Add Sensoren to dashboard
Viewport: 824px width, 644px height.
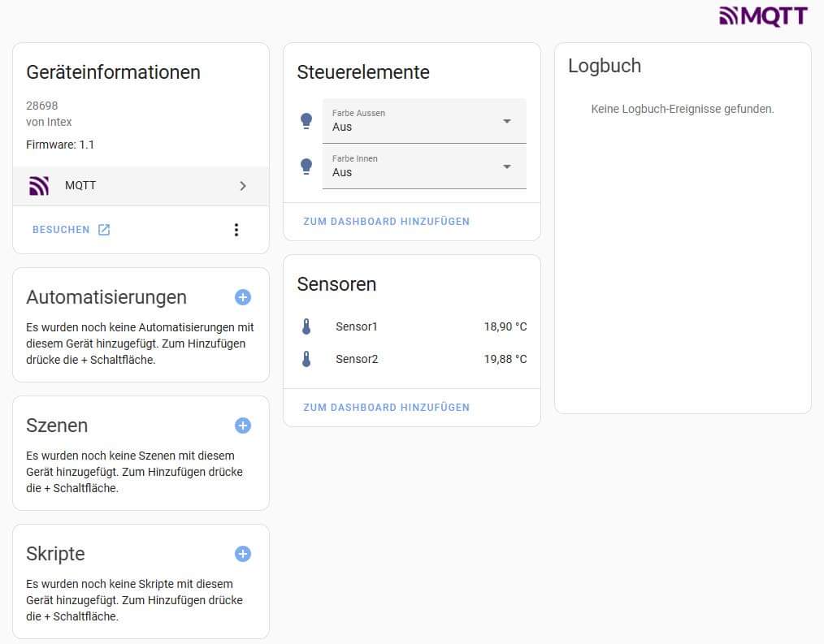(386, 408)
